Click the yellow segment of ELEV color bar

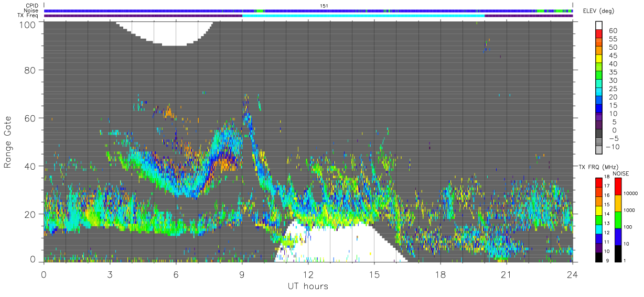[599, 60]
